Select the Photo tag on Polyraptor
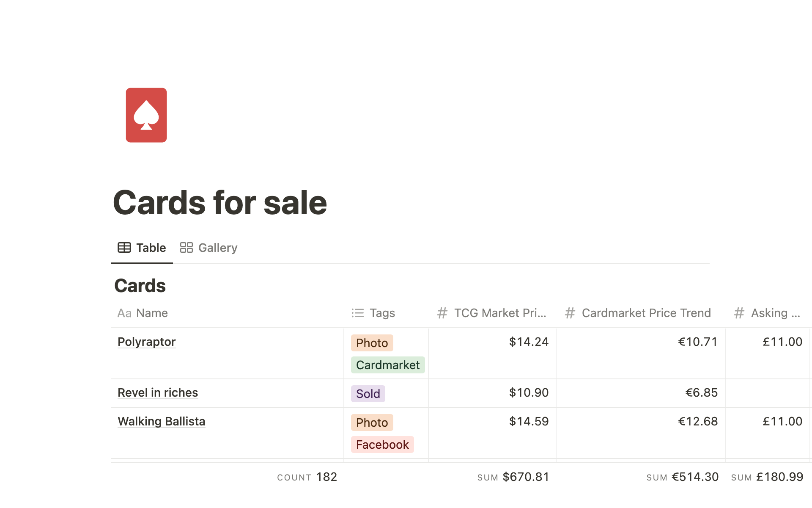Screen dimensions: 812x508 pyautogui.click(x=372, y=343)
